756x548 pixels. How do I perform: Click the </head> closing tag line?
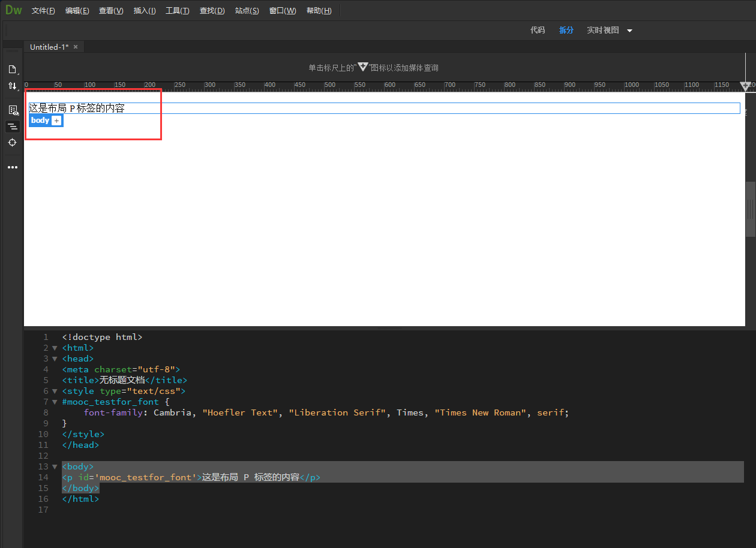click(80, 445)
